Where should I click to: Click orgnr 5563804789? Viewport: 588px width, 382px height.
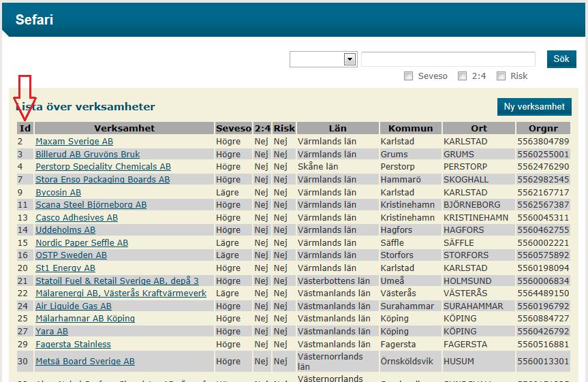[x=544, y=142]
